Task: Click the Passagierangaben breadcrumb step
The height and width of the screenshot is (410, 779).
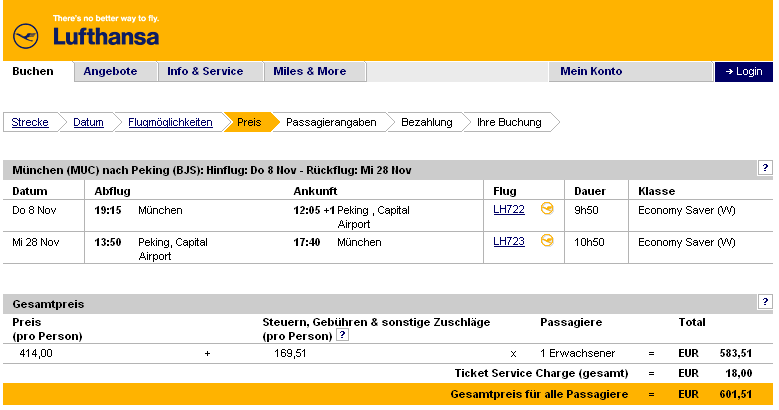Action: pyautogui.click(x=331, y=122)
